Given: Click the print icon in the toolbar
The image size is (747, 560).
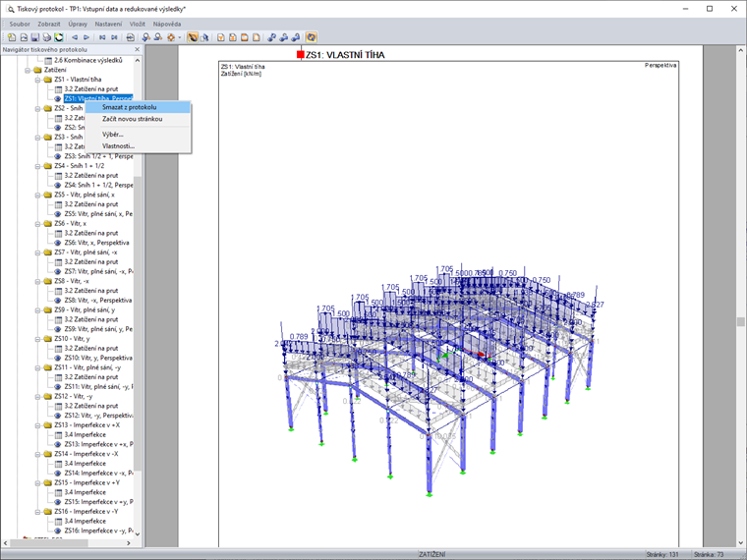Looking at the screenshot, I should tap(47, 37).
